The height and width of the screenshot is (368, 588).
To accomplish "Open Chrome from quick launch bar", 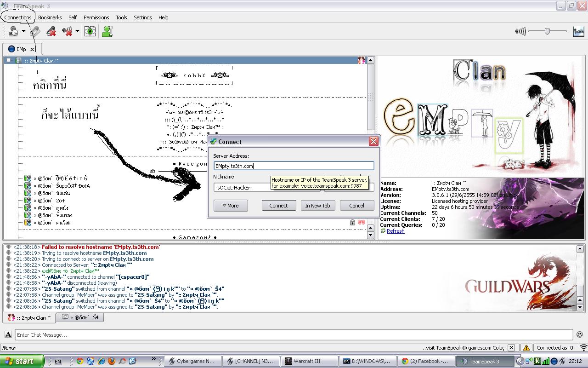I will pos(80,361).
